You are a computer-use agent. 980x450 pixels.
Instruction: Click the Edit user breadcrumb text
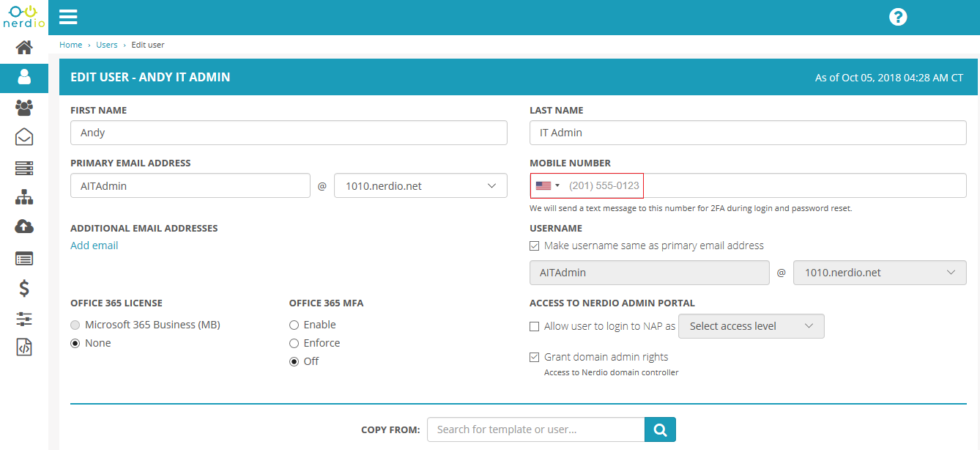148,45
